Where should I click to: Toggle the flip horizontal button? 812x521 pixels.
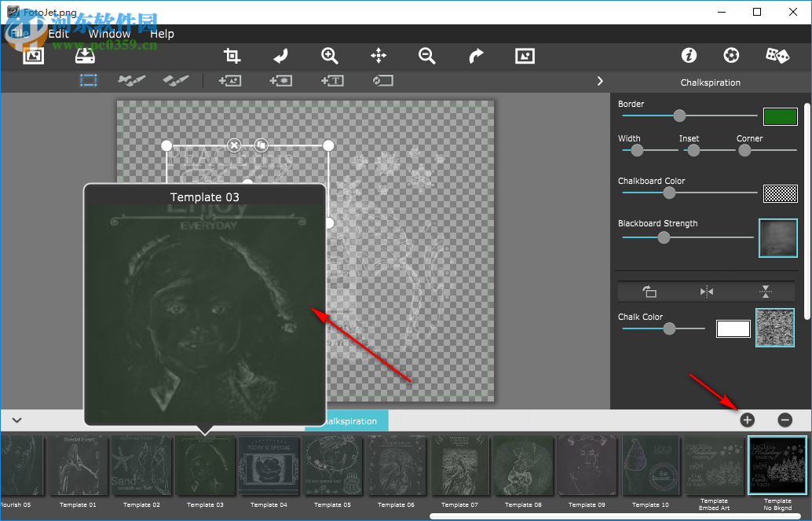point(707,292)
